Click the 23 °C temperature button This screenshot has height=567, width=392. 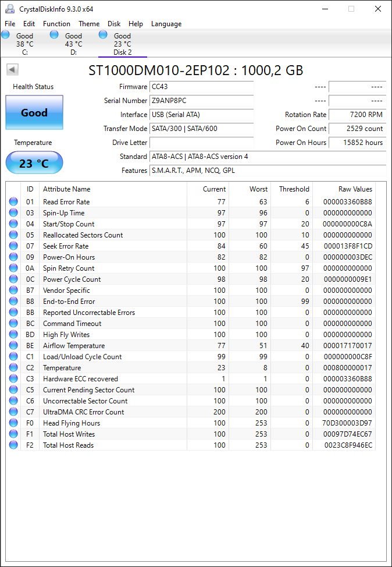[34, 163]
